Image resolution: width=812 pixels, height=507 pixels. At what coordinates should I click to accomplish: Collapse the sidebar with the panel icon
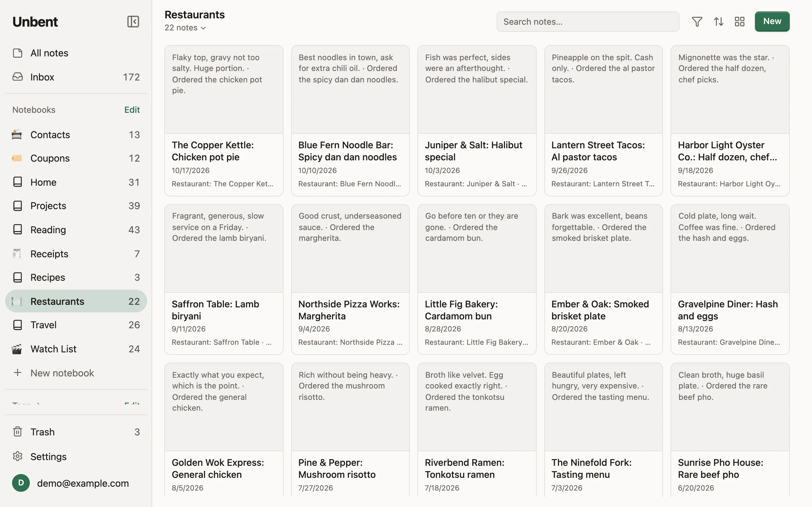[x=133, y=22]
